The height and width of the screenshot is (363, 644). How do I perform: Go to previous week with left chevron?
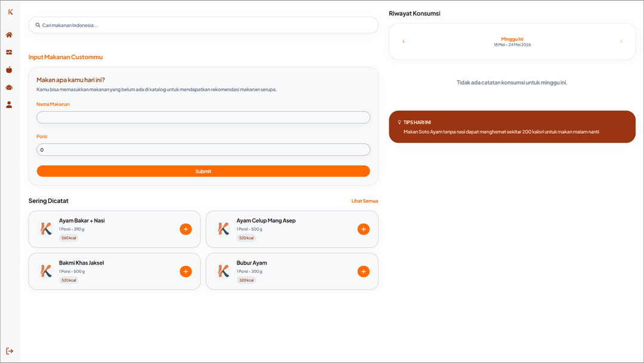[403, 42]
